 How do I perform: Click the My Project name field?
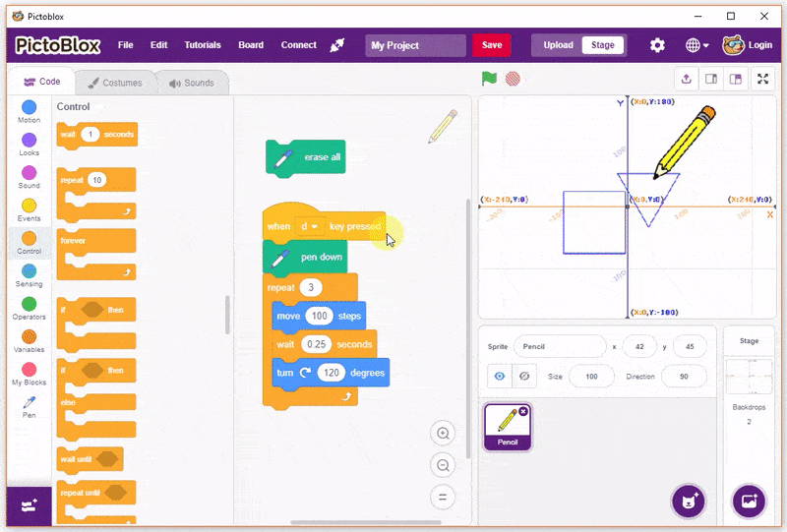pyautogui.click(x=415, y=45)
